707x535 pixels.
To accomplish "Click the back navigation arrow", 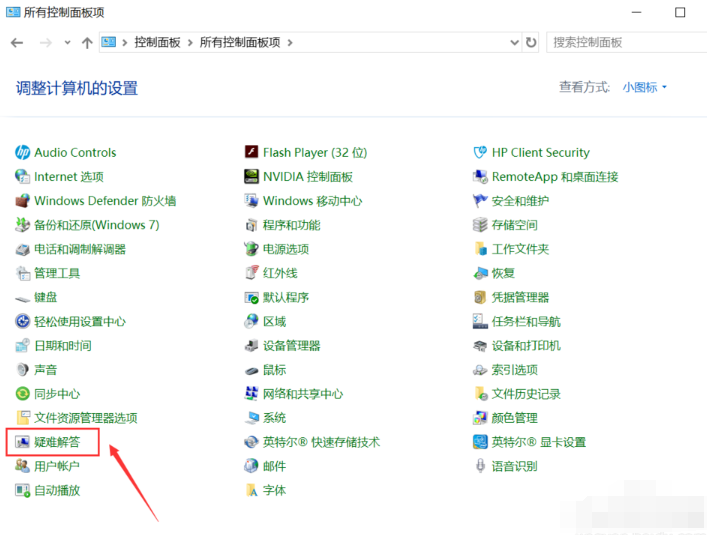I will (x=17, y=42).
